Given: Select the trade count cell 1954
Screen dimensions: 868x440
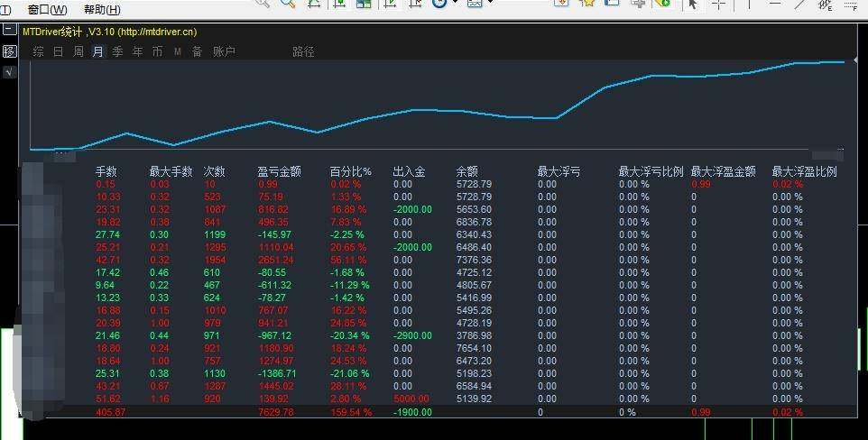Looking at the screenshot, I should [x=215, y=260].
